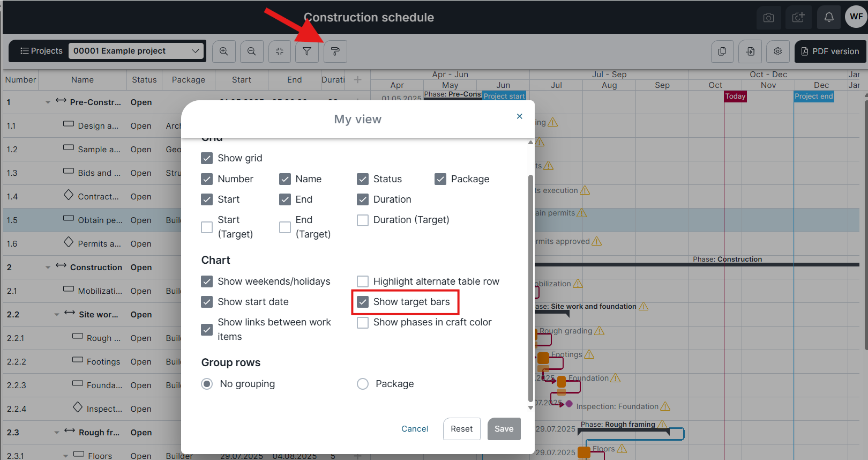Screen dimensions: 868x460
Task: Click the collapse all rows icon
Action: (x=280, y=51)
